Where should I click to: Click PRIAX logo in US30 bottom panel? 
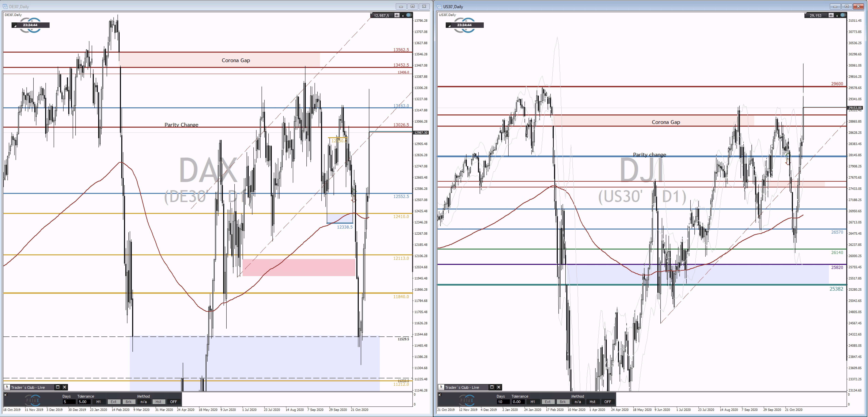point(467,400)
